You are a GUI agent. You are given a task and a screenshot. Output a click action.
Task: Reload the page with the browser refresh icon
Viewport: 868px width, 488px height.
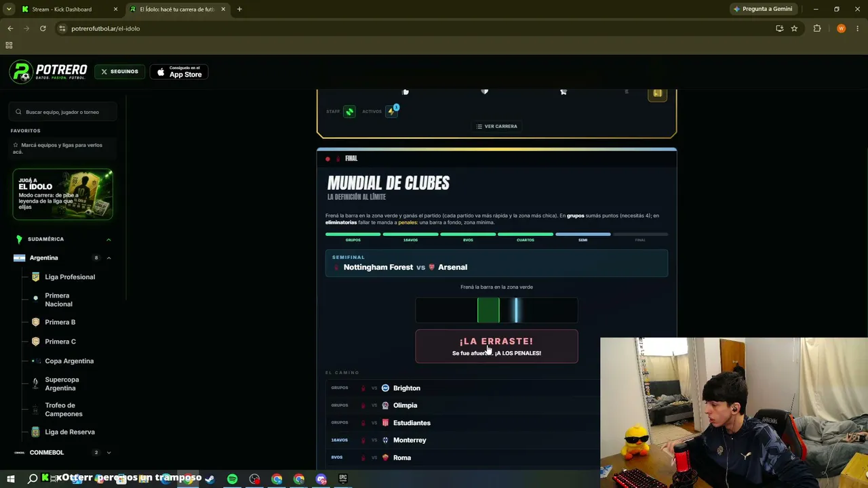pos(43,28)
